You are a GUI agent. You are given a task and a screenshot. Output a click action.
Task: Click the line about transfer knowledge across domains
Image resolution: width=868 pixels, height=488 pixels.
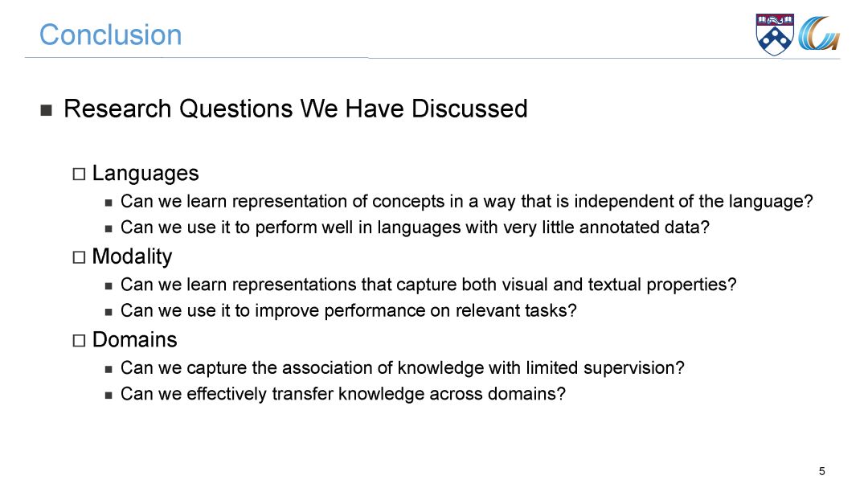click(x=343, y=393)
